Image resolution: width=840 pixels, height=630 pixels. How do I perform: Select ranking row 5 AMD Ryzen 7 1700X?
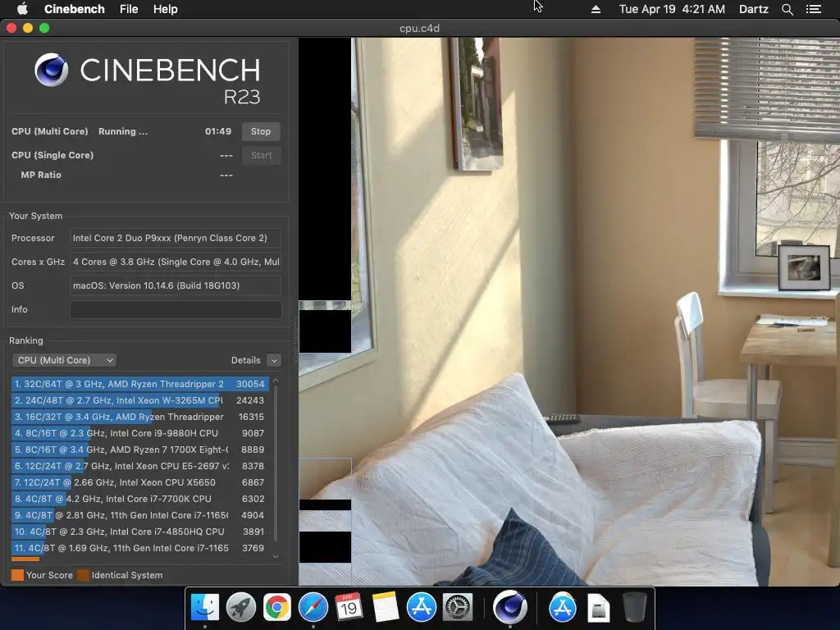(139, 450)
